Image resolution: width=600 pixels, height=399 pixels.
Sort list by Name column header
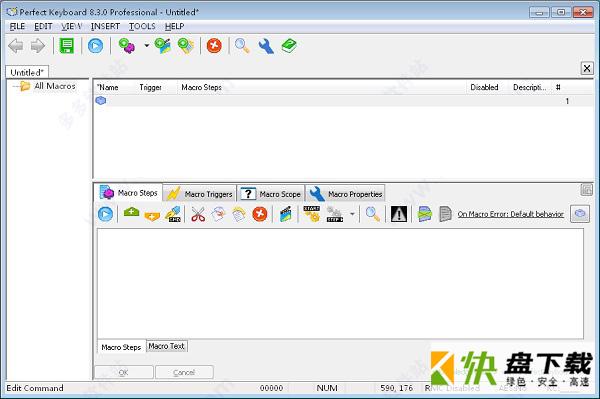[108, 87]
